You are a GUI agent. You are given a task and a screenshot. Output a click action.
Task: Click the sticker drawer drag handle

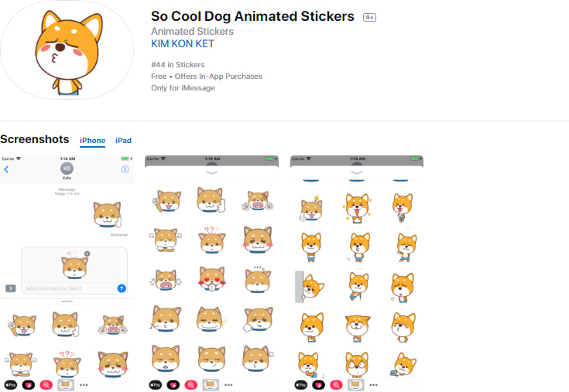[67, 301]
